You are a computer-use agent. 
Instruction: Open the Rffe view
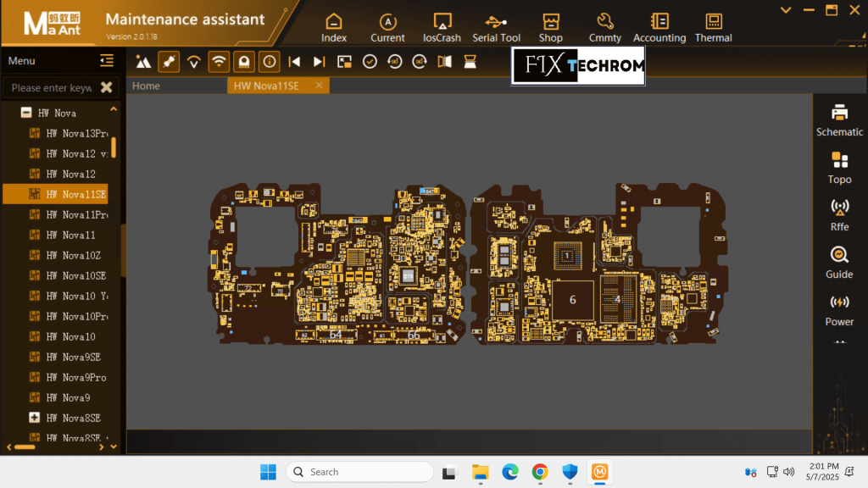839,216
